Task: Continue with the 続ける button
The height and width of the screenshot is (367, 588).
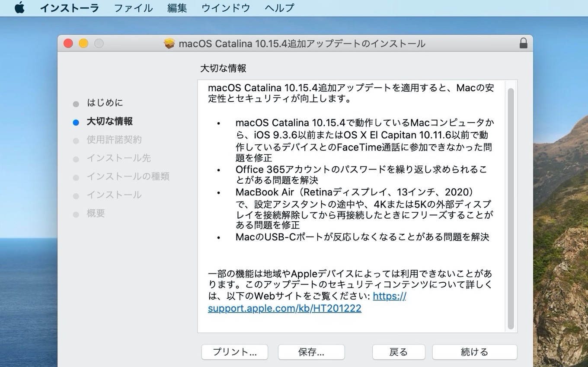Action: coord(475,352)
